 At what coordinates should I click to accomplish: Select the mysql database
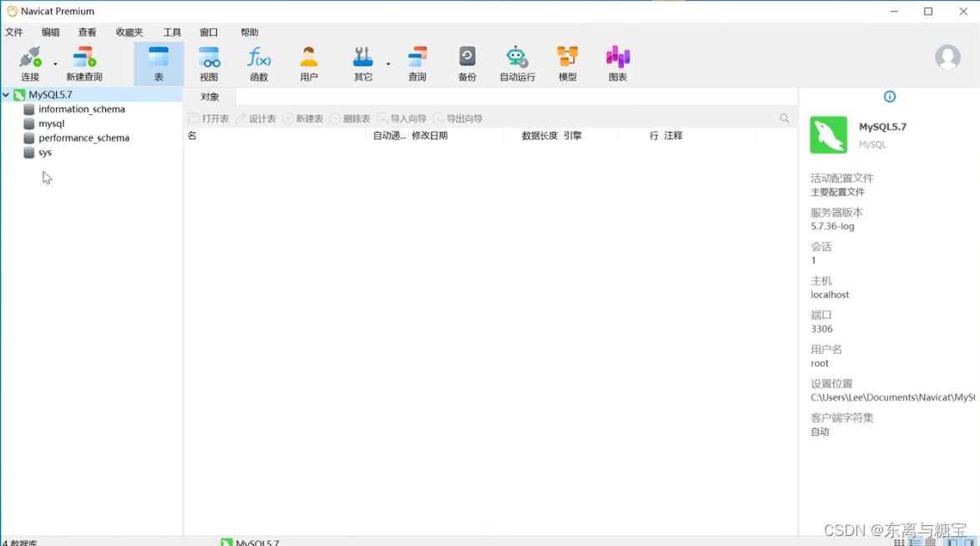pos(51,124)
